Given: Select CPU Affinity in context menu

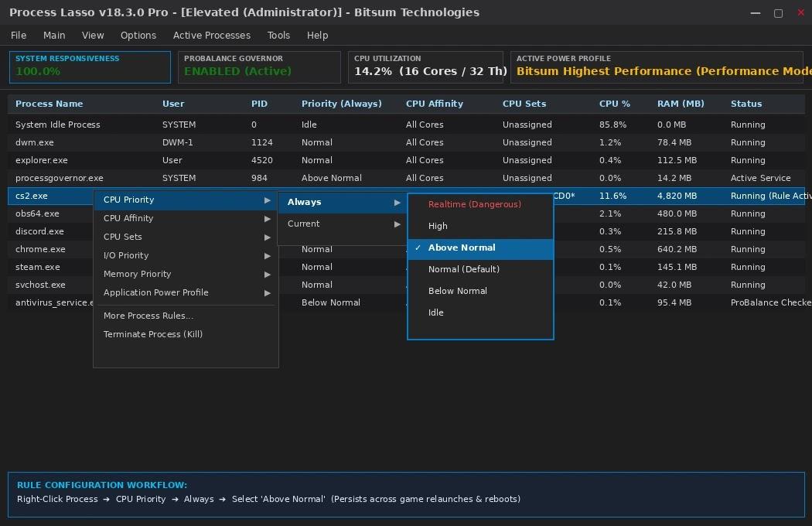Looking at the screenshot, I should (x=186, y=219).
